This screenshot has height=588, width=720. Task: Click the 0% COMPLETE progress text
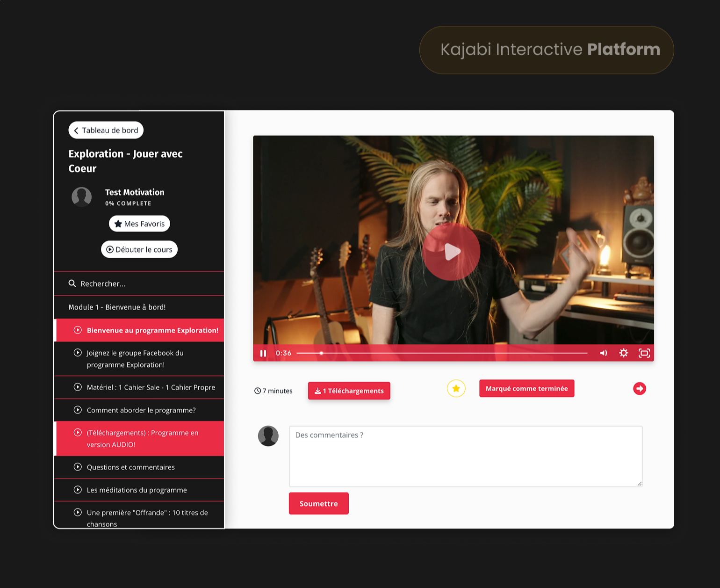point(128,203)
